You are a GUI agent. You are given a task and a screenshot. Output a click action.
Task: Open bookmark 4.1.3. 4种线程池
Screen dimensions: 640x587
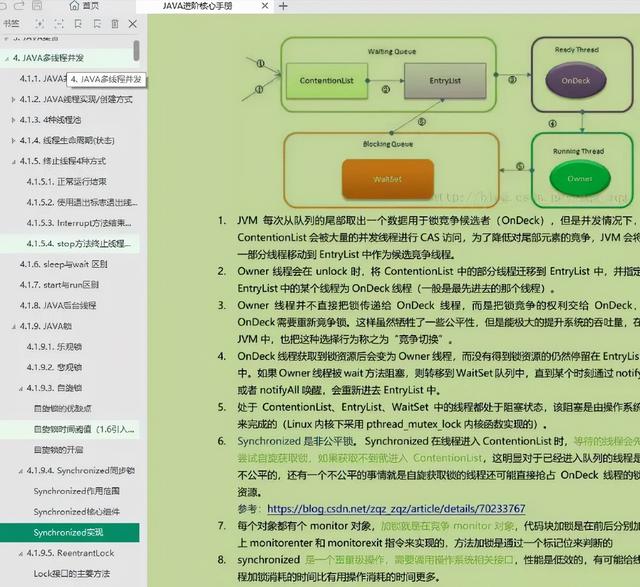pyautogui.click(x=51, y=120)
